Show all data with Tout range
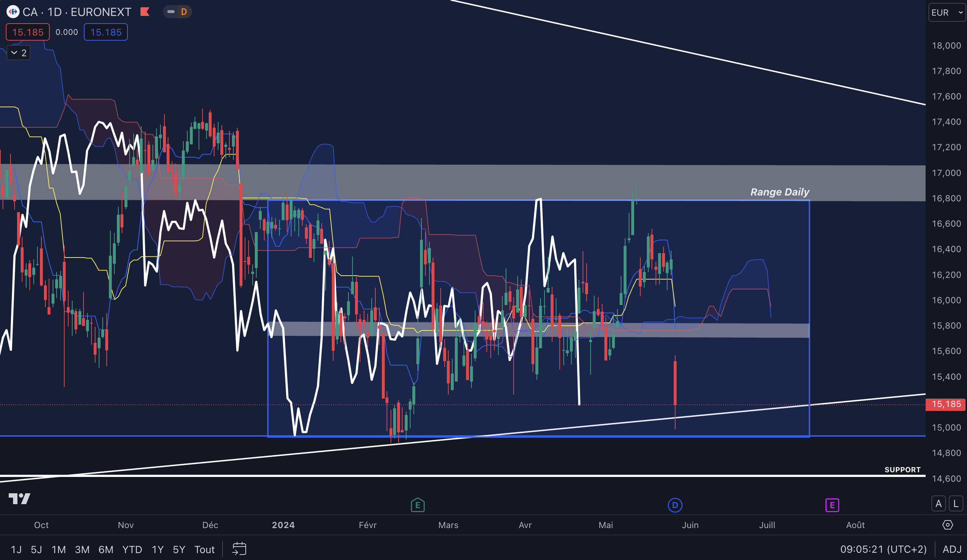 (204, 549)
